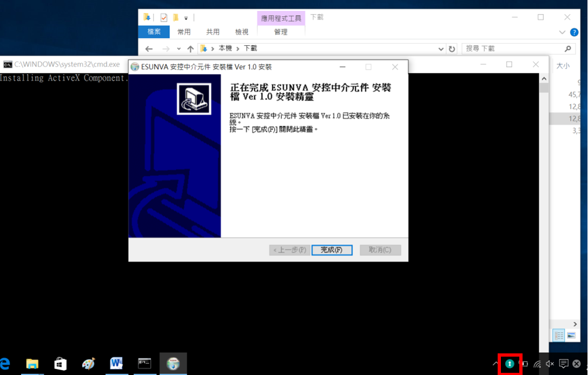Open the Paint app taskbar icon
The height and width of the screenshot is (375, 588).
(88, 364)
